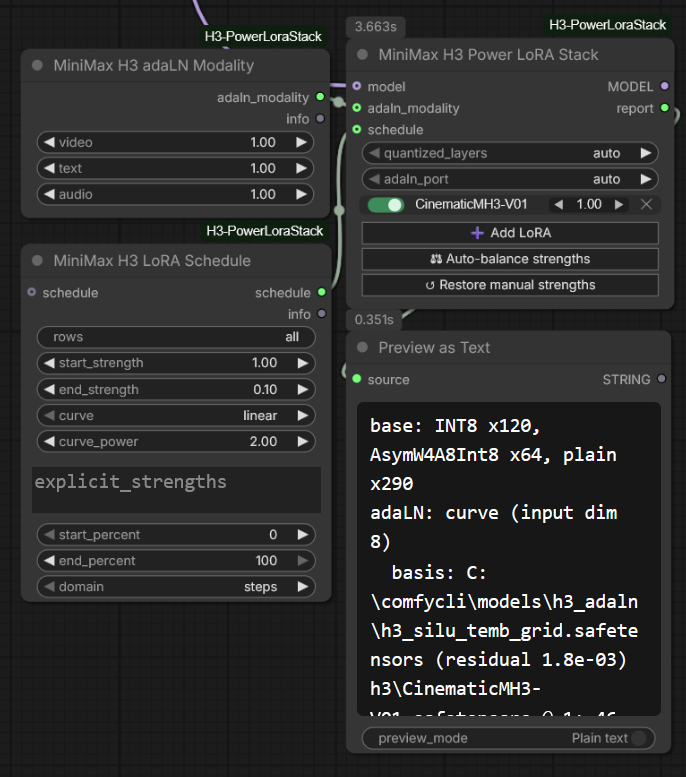Decrease the video value with left arrow
Viewport: 686px width, 777px height.
[x=49, y=142]
